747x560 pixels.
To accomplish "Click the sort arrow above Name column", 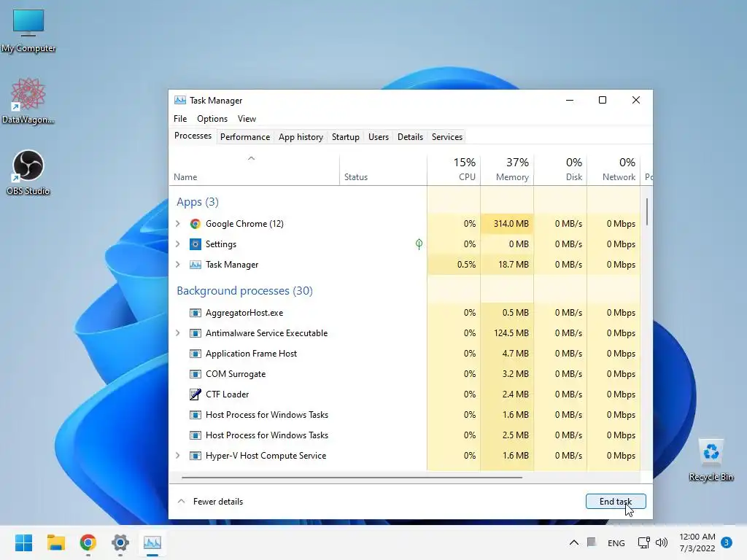I will click(x=252, y=158).
